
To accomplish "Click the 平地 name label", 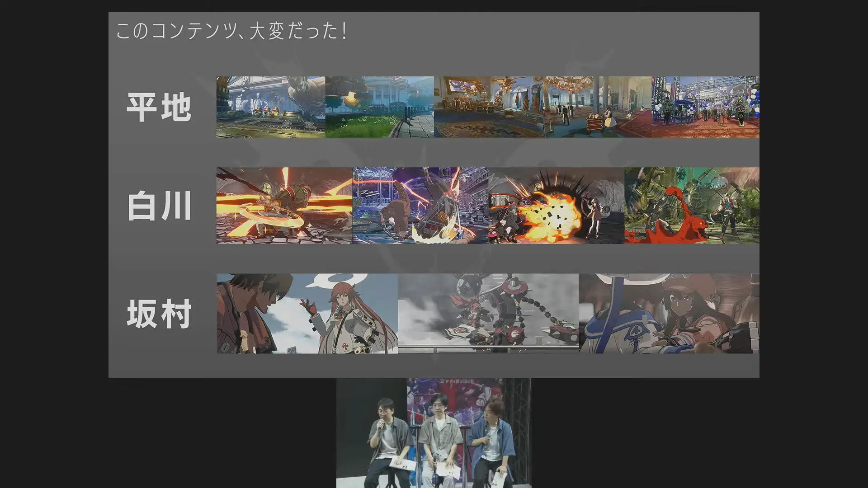I will click(159, 107).
